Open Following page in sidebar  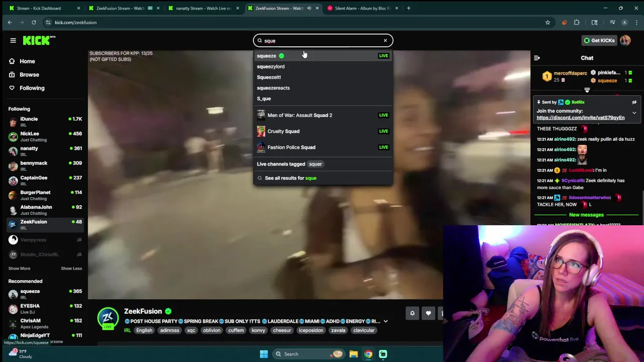point(32,88)
